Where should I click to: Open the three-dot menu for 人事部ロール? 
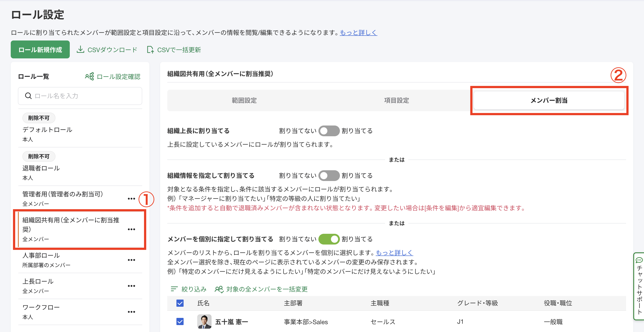tap(131, 260)
